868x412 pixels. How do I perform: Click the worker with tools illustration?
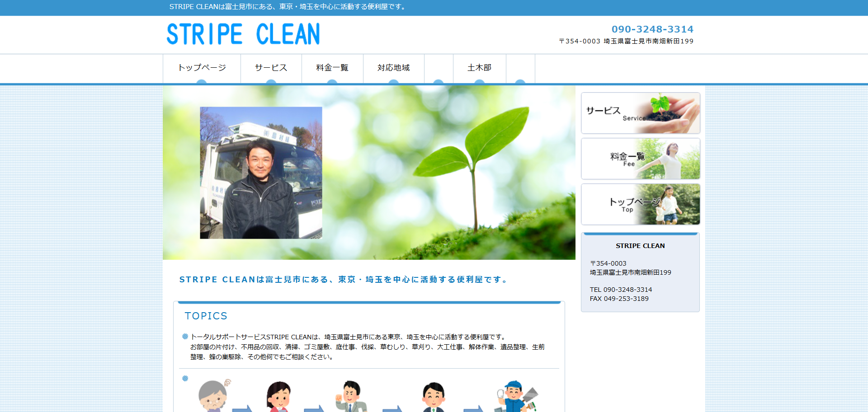pyautogui.click(x=518, y=396)
